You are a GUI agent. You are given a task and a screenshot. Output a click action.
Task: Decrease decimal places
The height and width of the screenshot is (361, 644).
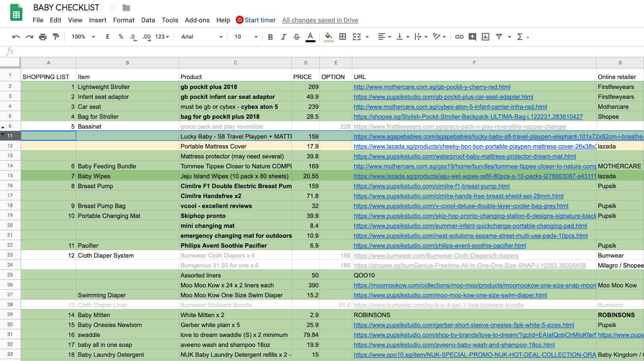click(x=133, y=37)
